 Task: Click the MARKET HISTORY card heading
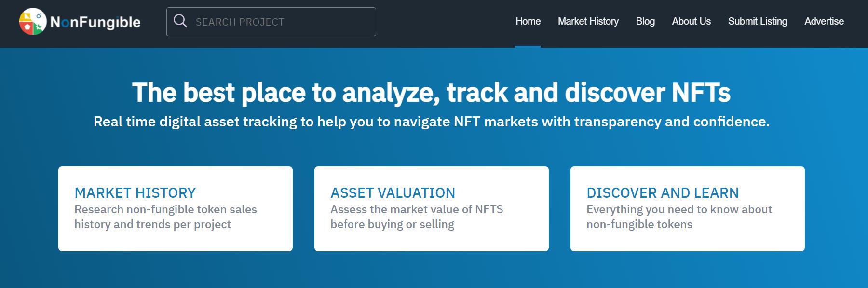coord(135,193)
